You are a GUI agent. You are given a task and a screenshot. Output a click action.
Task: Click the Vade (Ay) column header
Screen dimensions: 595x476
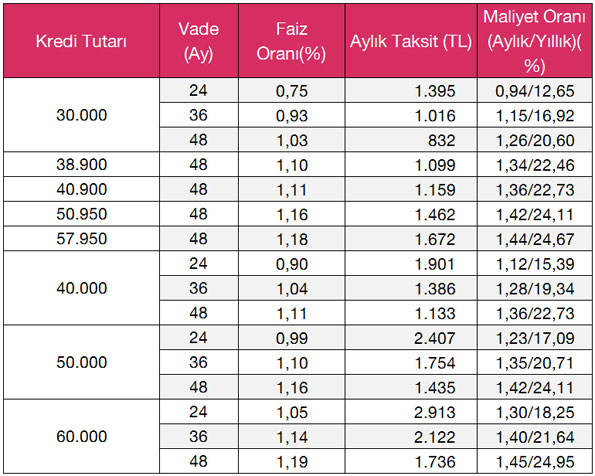[x=199, y=41]
